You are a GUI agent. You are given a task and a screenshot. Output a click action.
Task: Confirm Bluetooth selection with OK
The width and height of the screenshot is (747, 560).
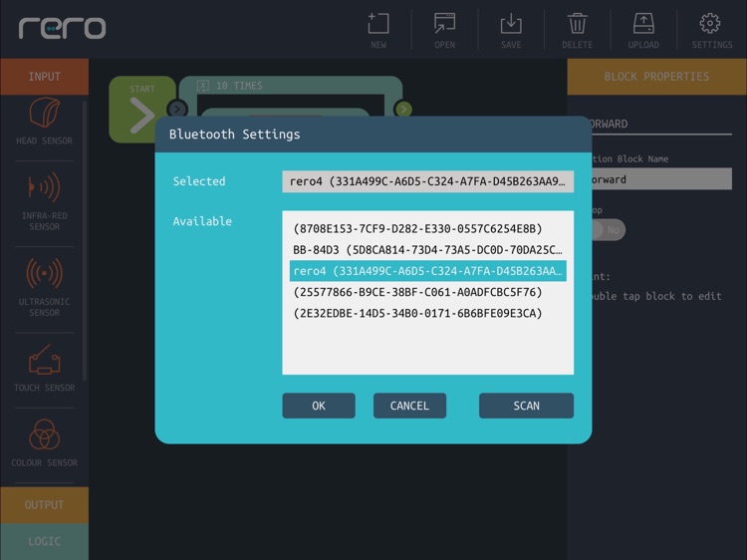click(x=319, y=406)
